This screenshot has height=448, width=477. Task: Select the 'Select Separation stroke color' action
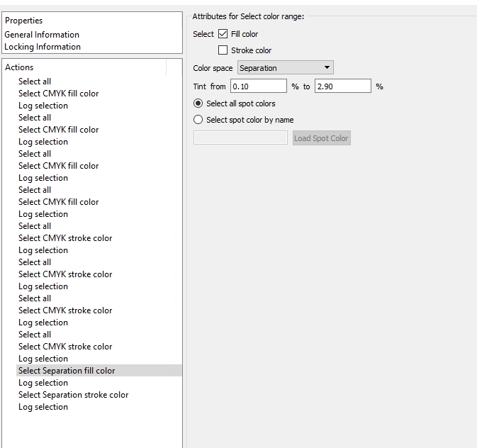pyautogui.click(x=74, y=395)
